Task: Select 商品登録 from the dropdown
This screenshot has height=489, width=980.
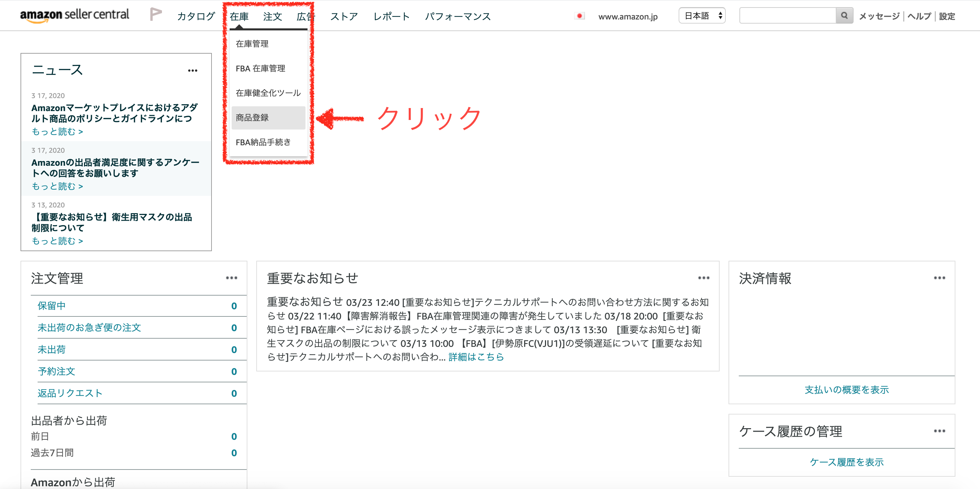Action: coord(268,118)
